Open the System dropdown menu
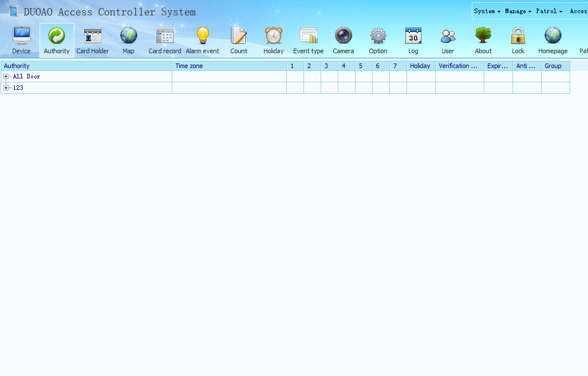 click(487, 11)
